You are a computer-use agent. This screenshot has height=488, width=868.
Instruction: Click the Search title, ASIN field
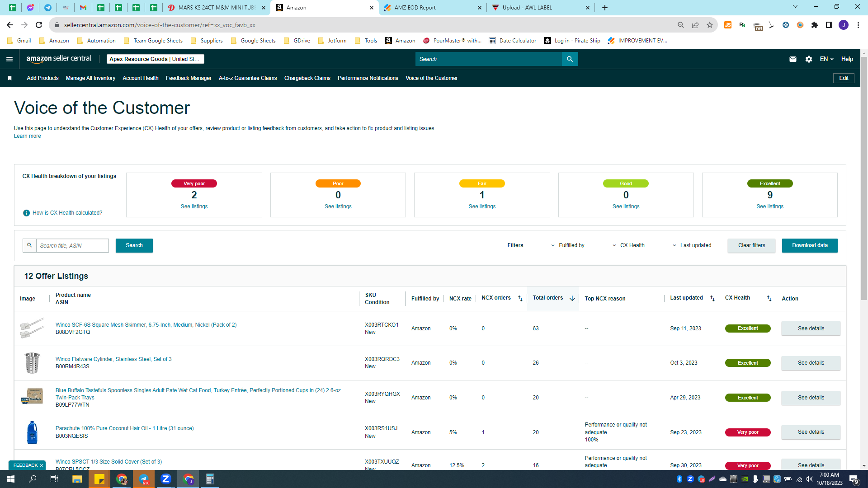pyautogui.click(x=72, y=245)
